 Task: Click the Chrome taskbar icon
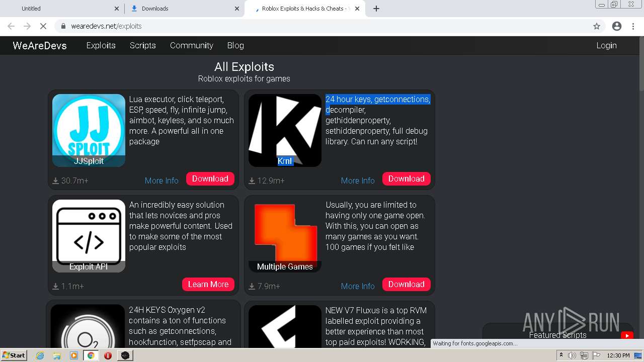point(91,355)
